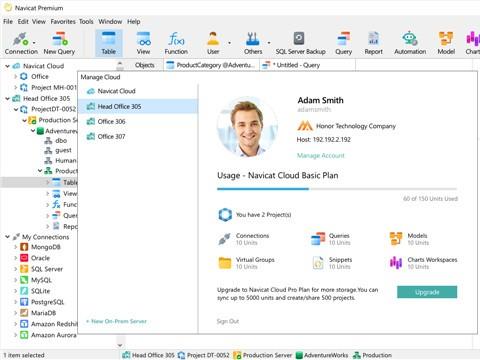This screenshot has height=360, width=480.
Task: Select Office 306 in Manage Cloud
Action: (x=138, y=121)
